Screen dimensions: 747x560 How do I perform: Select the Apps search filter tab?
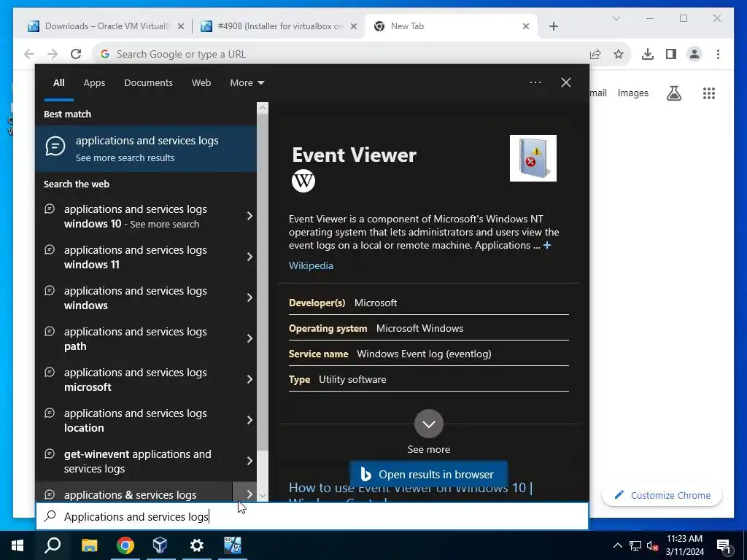point(94,83)
